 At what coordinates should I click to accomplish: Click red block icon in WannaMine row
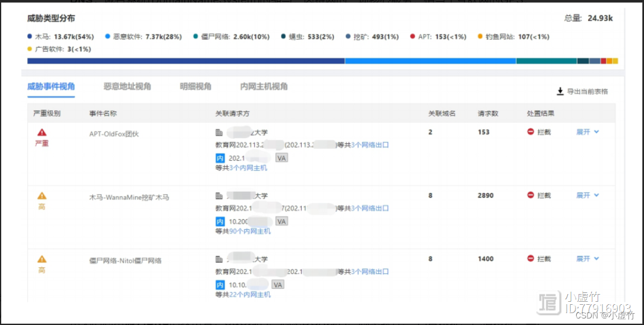tap(531, 195)
